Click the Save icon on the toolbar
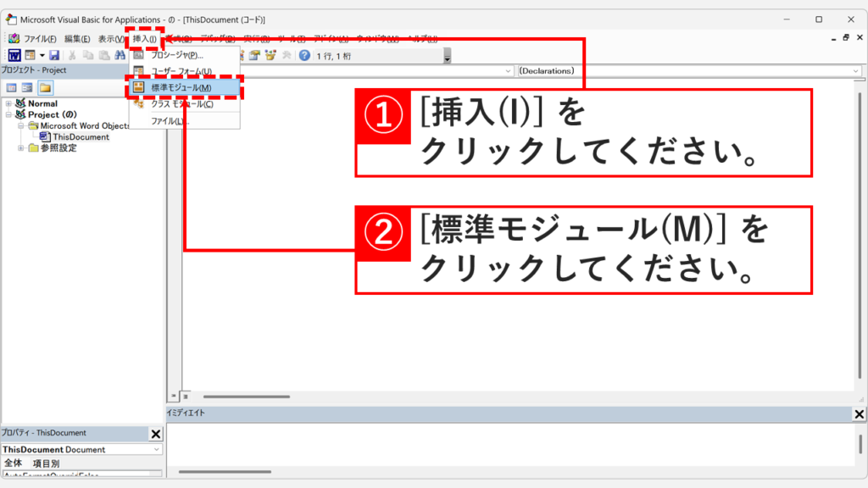The image size is (868, 488). tap(54, 54)
